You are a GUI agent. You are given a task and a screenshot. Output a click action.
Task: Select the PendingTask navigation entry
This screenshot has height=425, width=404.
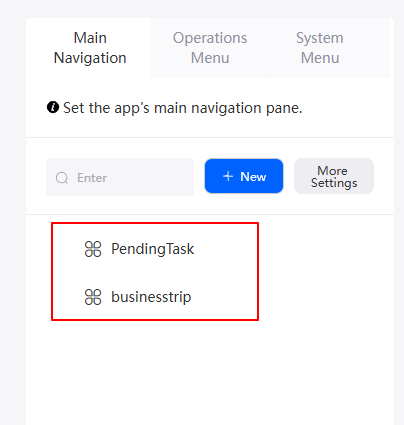155,249
